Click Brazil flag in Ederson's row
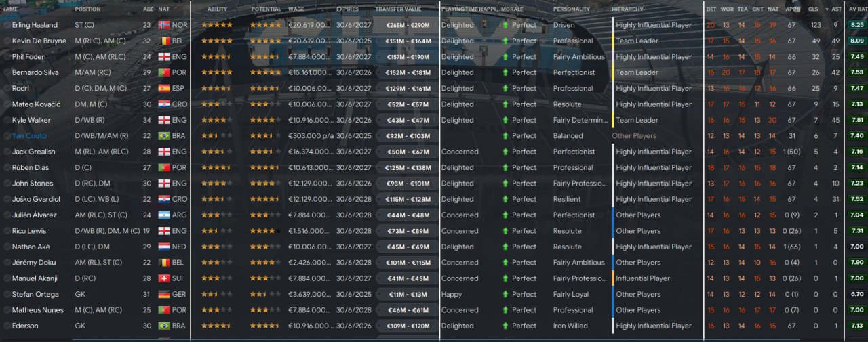 (163, 326)
